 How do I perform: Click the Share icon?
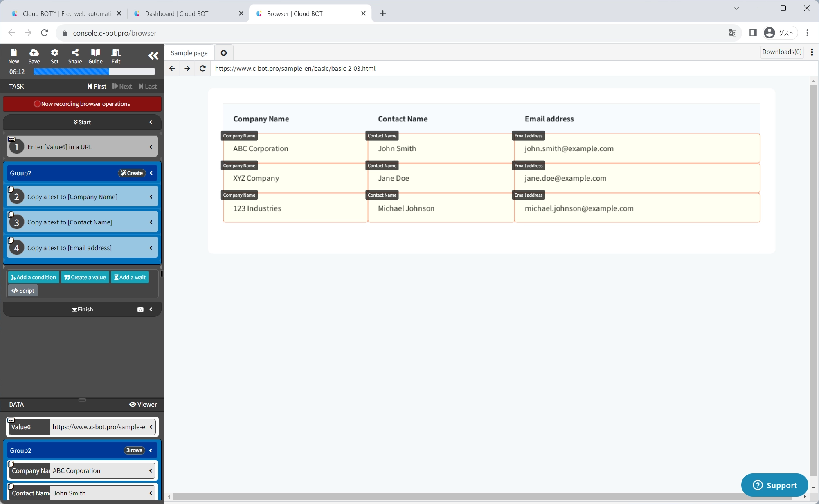(x=75, y=56)
